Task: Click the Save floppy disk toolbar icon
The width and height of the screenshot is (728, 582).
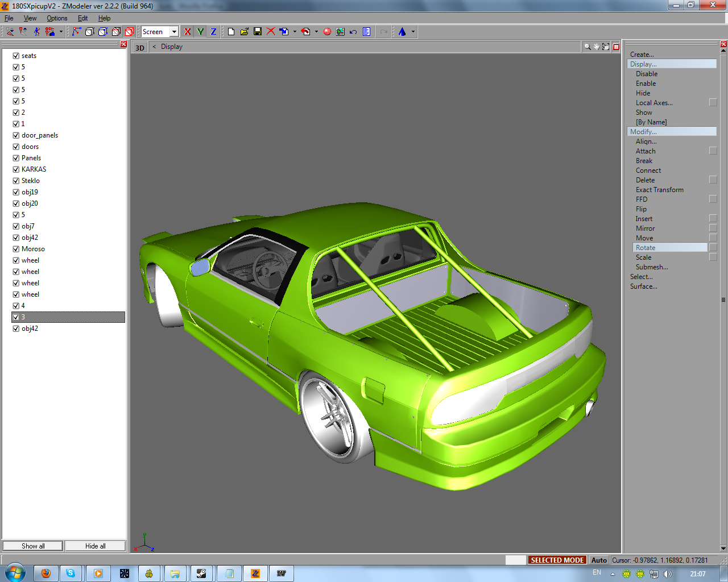Action: (x=258, y=32)
